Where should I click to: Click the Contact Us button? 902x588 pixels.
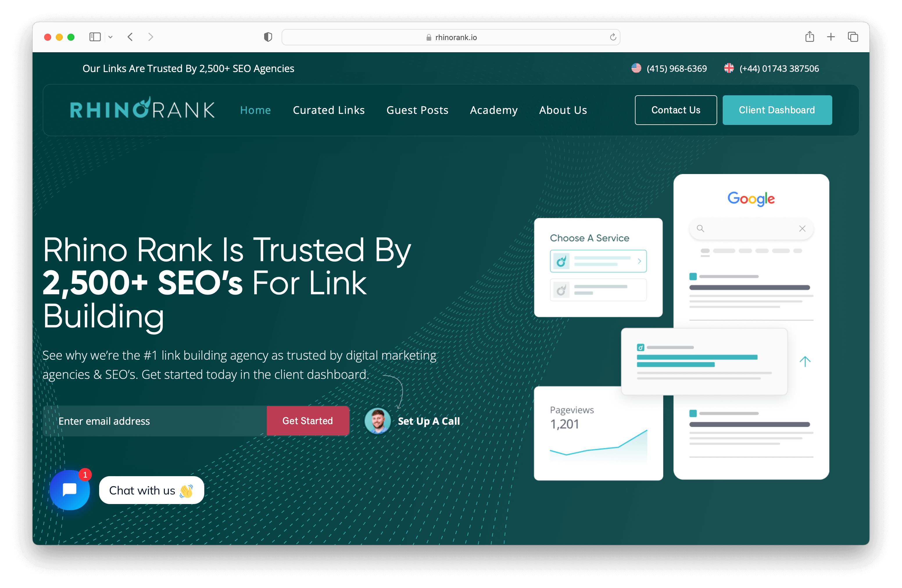coord(676,110)
